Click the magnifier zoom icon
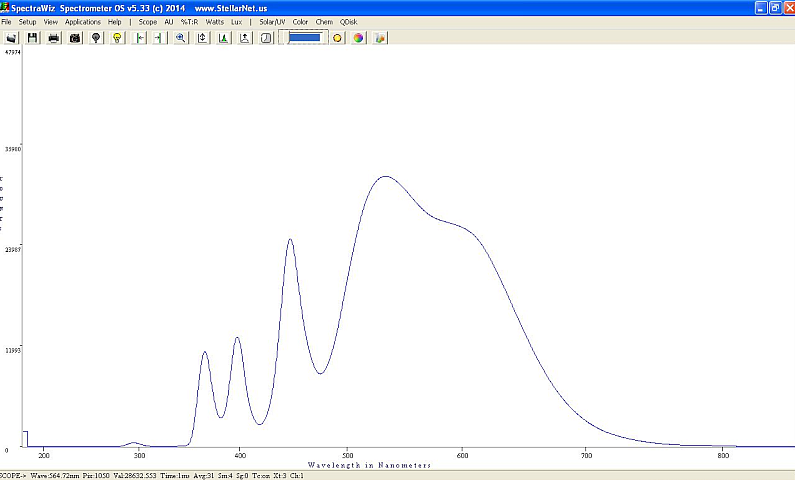 [x=180, y=38]
